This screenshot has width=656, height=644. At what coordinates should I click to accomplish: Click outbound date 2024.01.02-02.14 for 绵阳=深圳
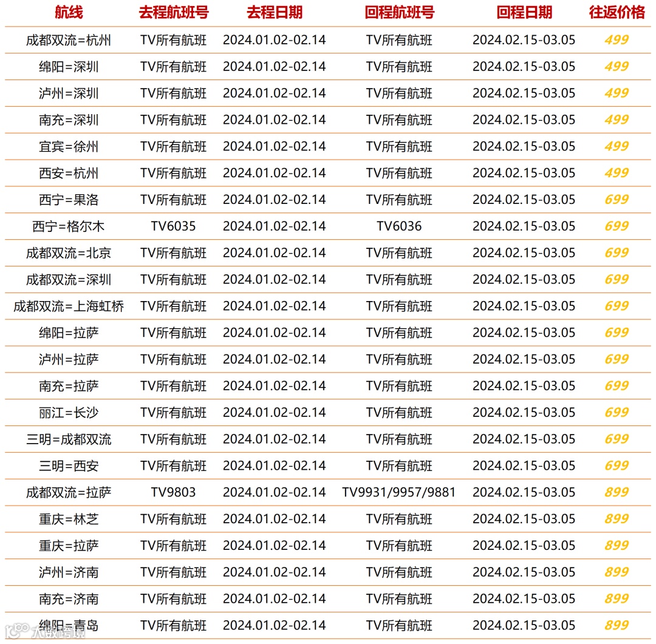[x=275, y=67]
